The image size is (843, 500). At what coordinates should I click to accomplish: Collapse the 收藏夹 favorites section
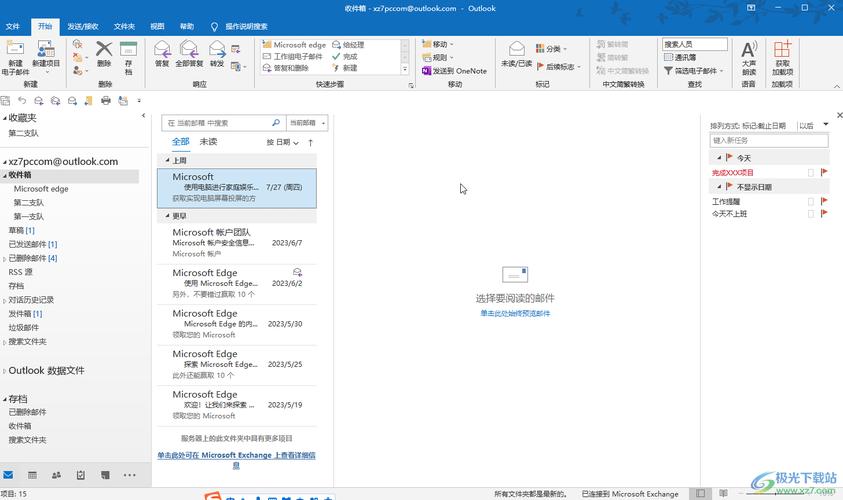coord(5,118)
